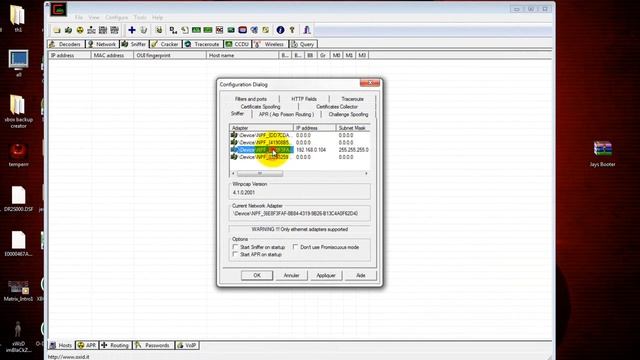The width and height of the screenshot is (640, 360).
Task: Switch to bottom Hosts tab
Action: (x=61, y=345)
